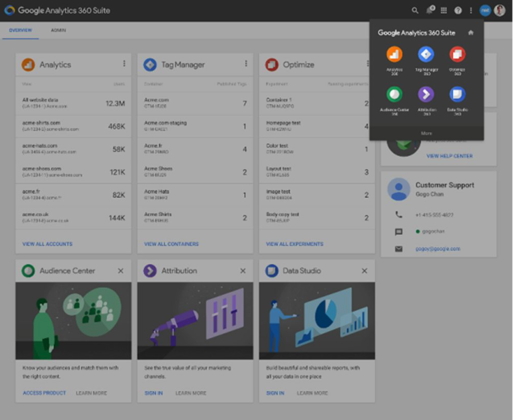Click the orange Analytics card icon

(28, 65)
